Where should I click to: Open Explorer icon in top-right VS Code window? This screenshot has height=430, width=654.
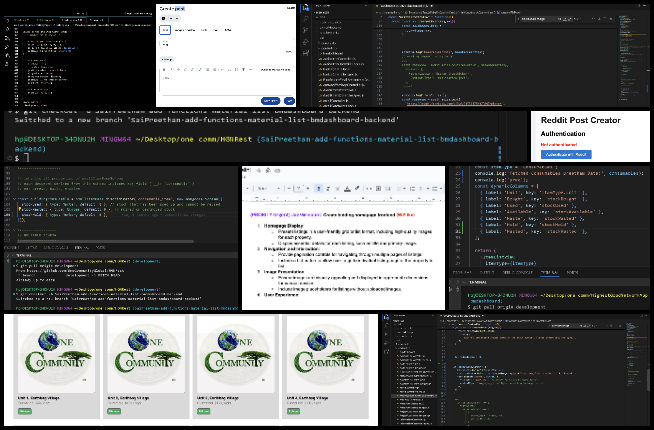(x=306, y=8)
